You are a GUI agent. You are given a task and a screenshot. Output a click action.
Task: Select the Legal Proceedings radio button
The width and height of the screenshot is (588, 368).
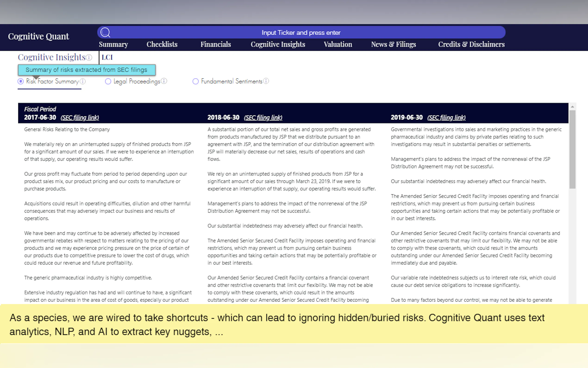coord(108,81)
